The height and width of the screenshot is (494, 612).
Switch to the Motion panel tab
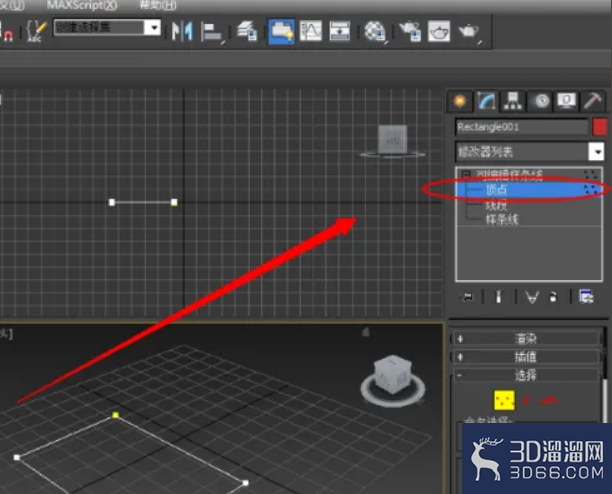click(541, 101)
